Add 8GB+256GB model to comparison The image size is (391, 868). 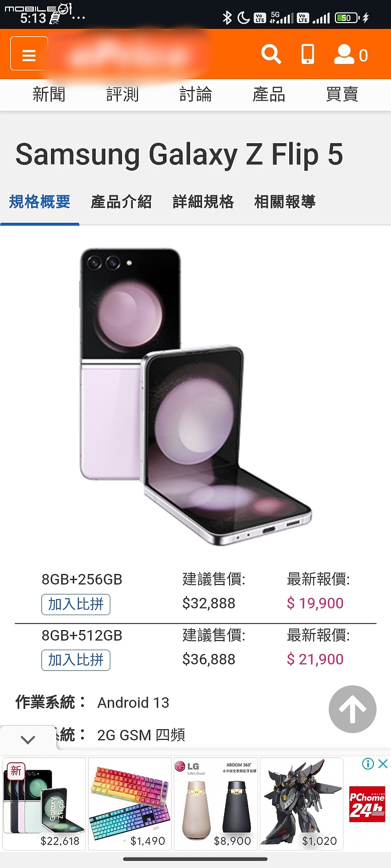(76, 604)
